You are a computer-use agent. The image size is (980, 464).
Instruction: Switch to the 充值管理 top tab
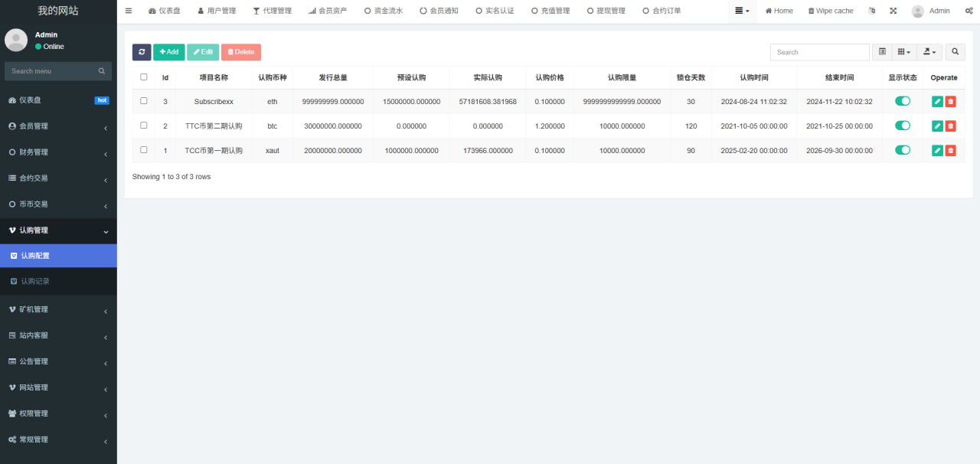coord(550,11)
